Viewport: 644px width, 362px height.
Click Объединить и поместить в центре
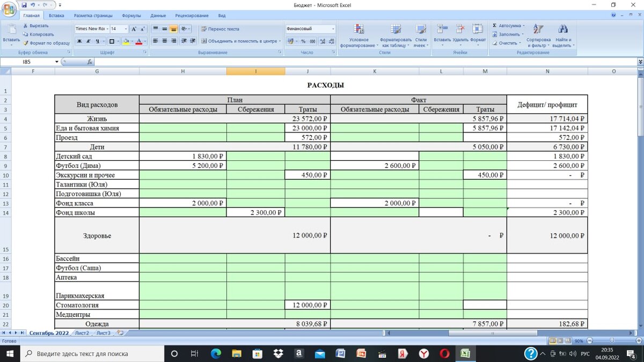[x=241, y=41]
